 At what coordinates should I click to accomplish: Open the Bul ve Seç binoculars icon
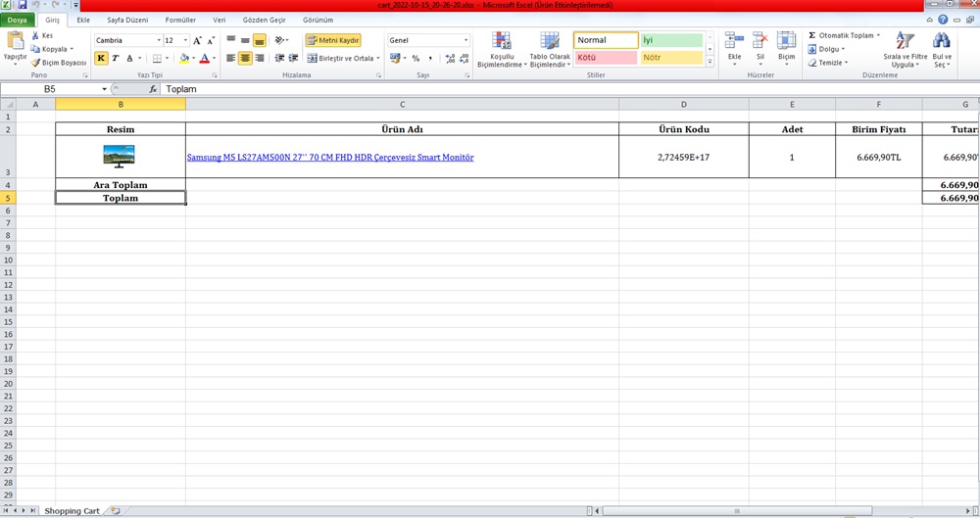click(941, 41)
